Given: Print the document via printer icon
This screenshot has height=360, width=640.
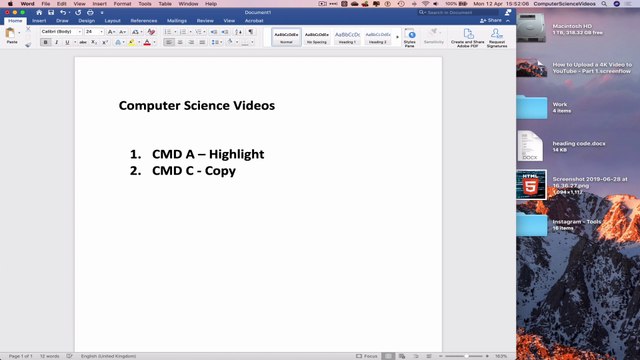Looking at the screenshot, I should click(90, 13).
